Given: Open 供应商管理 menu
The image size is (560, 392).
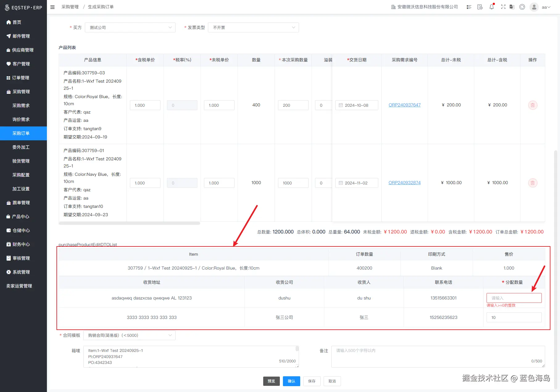Looking at the screenshot, I should pos(23,50).
